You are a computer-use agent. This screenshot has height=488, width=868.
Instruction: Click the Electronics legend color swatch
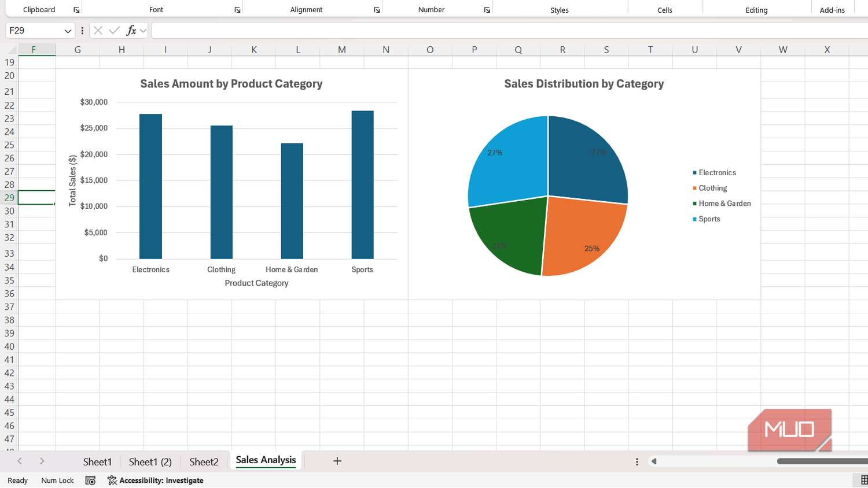pyautogui.click(x=694, y=173)
